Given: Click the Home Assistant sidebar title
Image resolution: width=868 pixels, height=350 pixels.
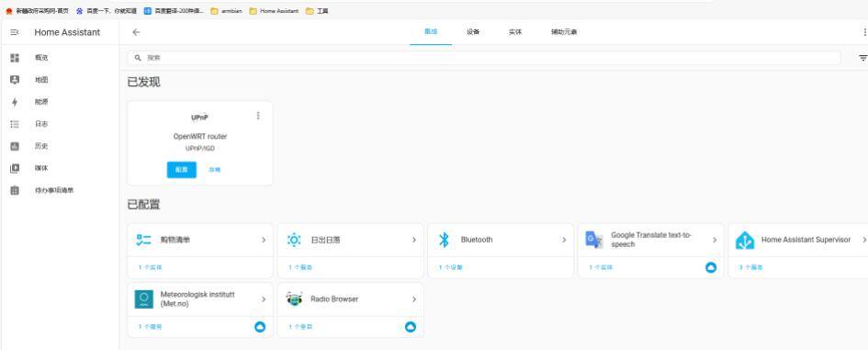Looking at the screenshot, I should [67, 33].
